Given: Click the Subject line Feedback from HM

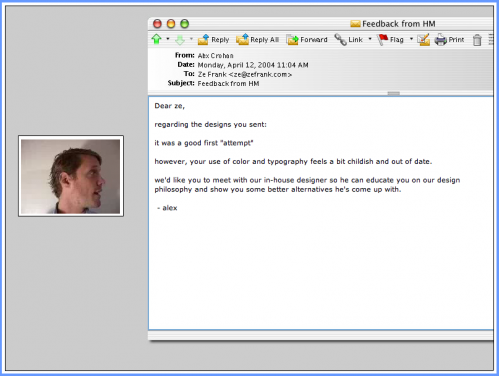Looking at the screenshot, I should (228, 84).
